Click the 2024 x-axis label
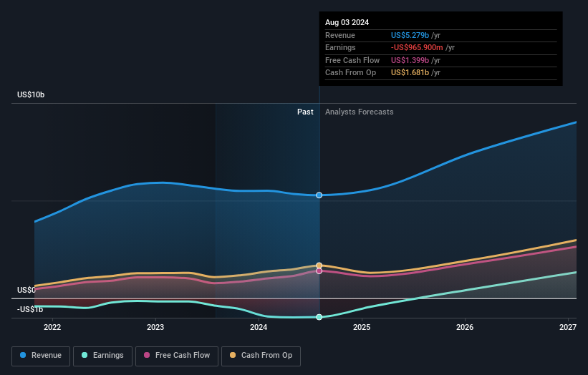 259,327
